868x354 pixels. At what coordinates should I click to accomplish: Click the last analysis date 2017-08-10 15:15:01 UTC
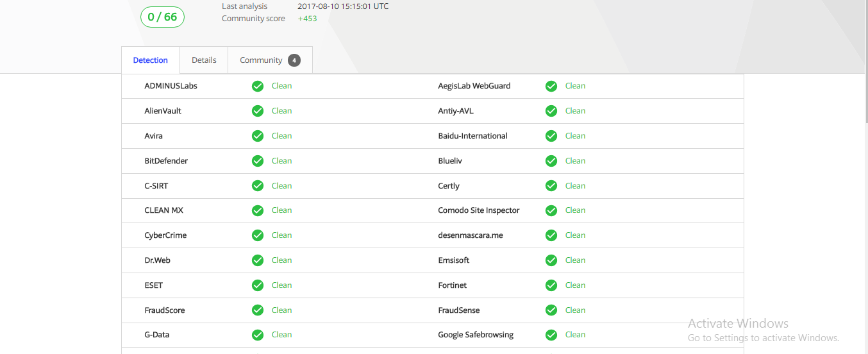click(x=343, y=6)
